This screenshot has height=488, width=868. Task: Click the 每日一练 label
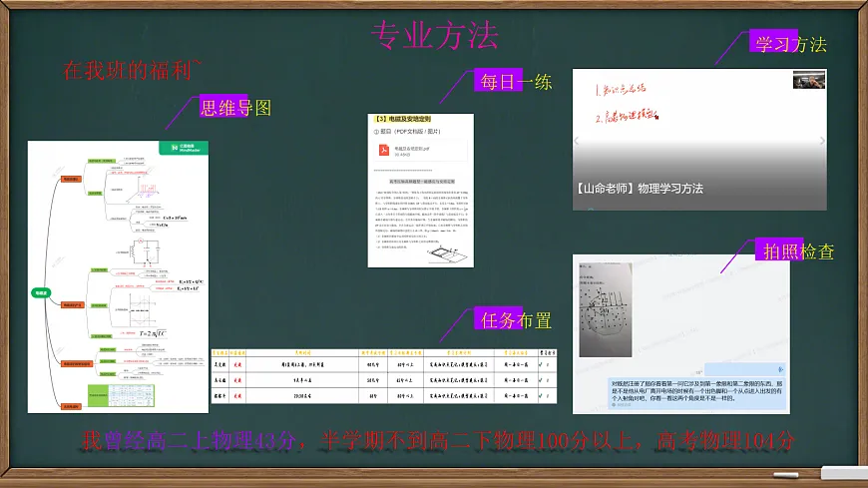point(516,82)
